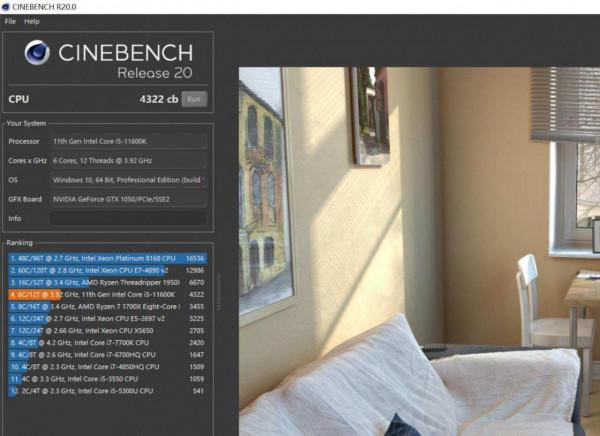
Task: Open the Help menu
Action: (x=32, y=21)
